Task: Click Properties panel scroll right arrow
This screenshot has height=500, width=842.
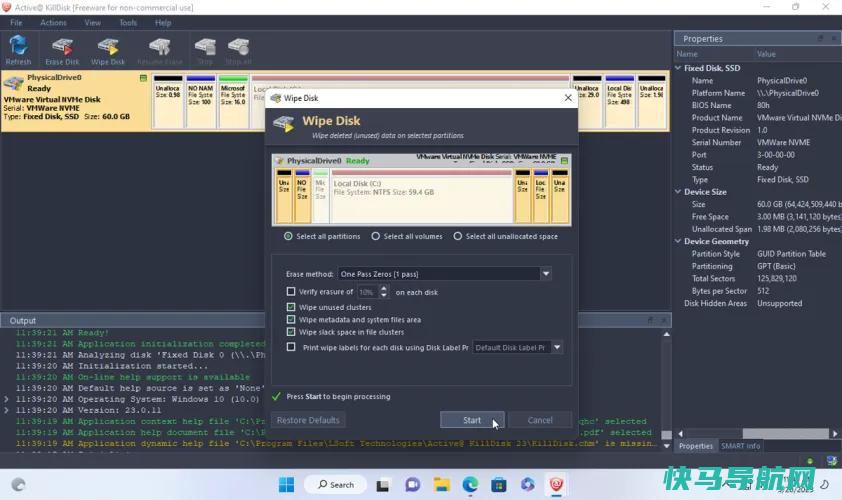Action: click(835, 433)
